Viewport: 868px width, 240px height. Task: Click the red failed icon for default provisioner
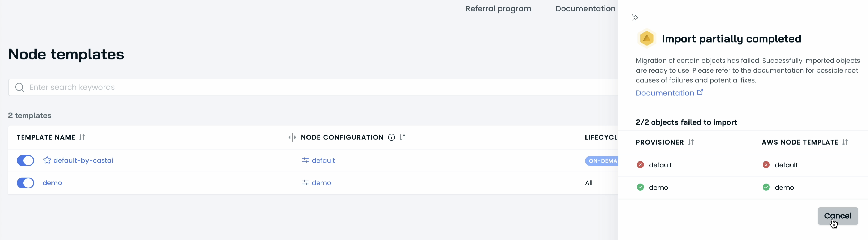point(640,165)
